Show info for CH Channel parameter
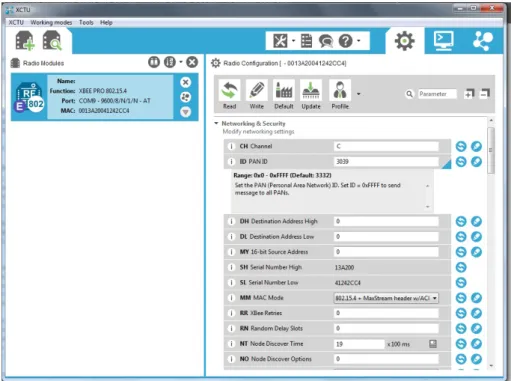The width and height of the screenshot is (511, 381). 231,146
